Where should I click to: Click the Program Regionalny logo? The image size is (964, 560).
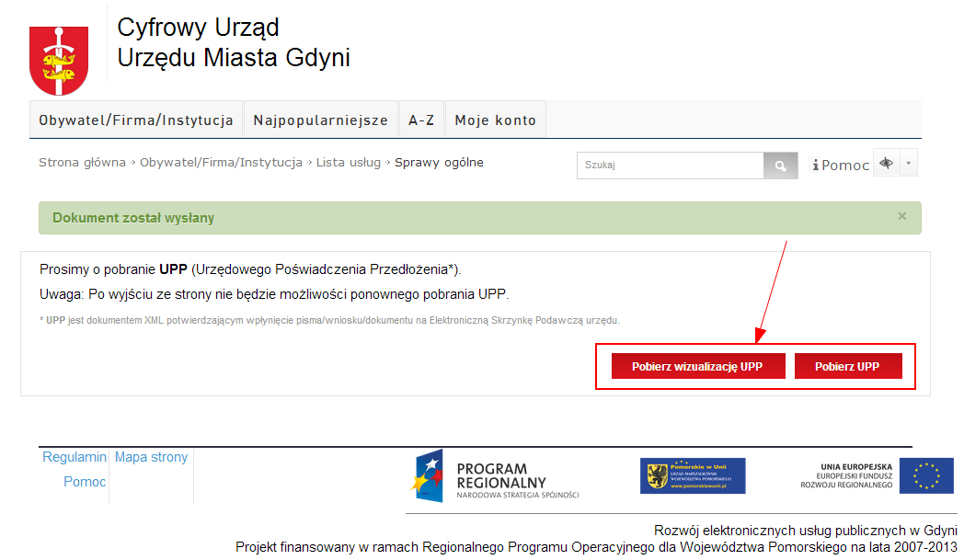click(x=495, y=475)
